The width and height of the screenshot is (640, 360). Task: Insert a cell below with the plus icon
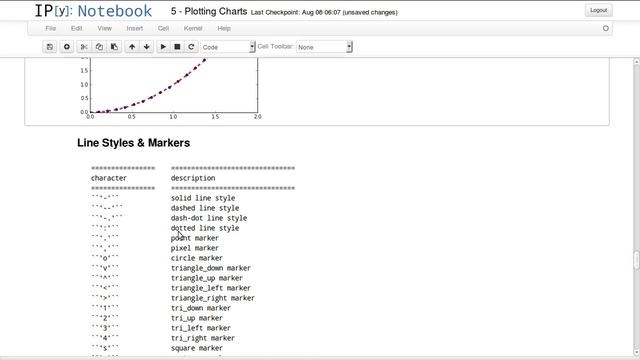[67, 47]
